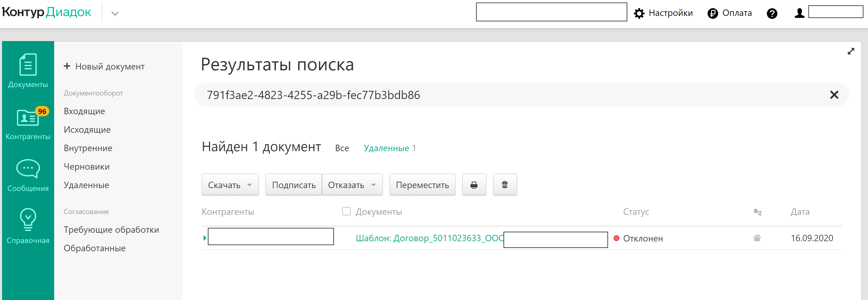Open the Скачать dropdown arrow

point(250,185)
